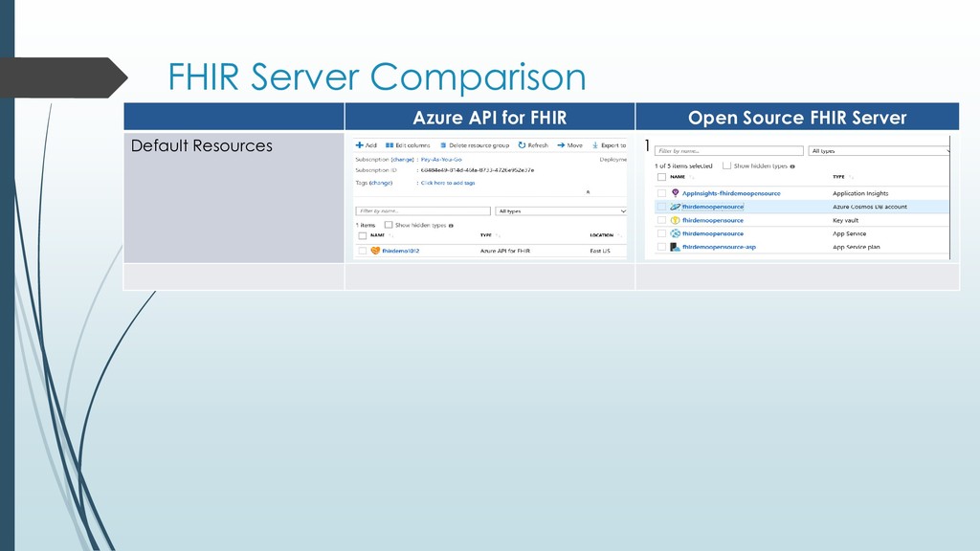Tick the select-all checkbox in Azure API panel header

363,235
